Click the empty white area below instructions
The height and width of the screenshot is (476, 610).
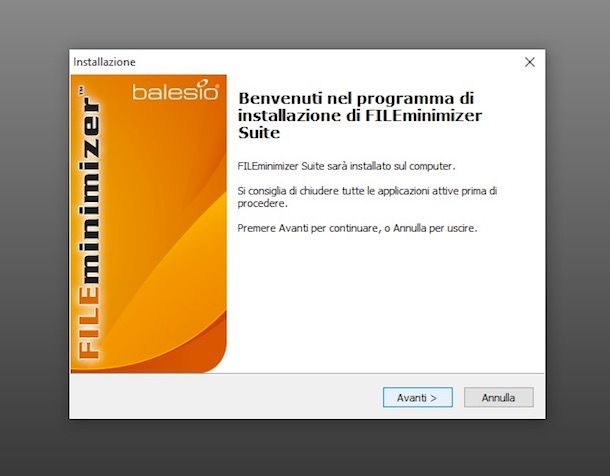(x=385, y=303)
